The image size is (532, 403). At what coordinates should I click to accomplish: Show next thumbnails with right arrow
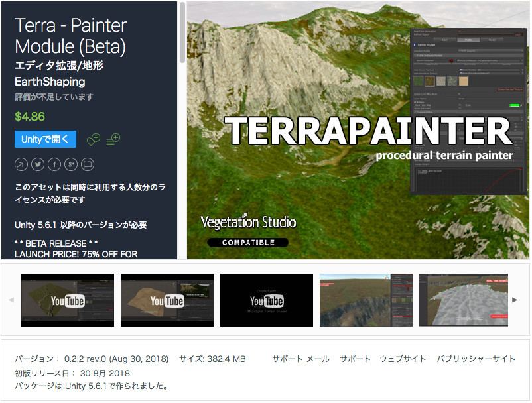tap(515, 300)
